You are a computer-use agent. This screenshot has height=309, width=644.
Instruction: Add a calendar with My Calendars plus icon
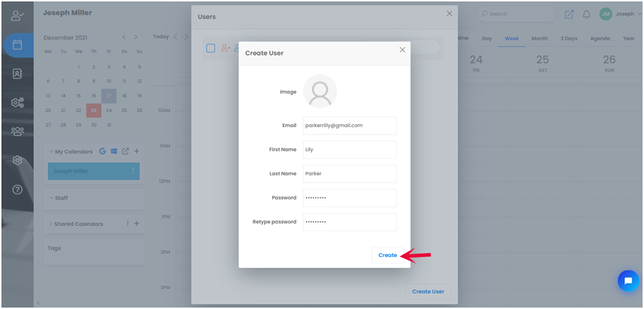[x=136, y=151]
